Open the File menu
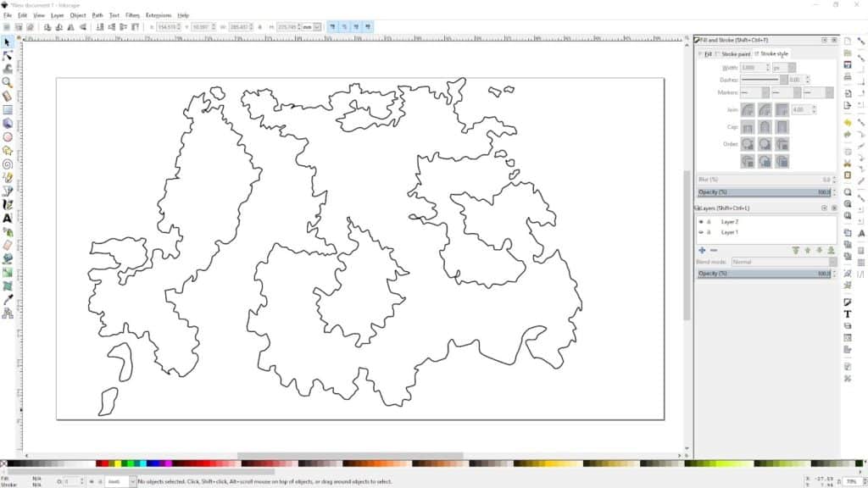 (8, 15)
